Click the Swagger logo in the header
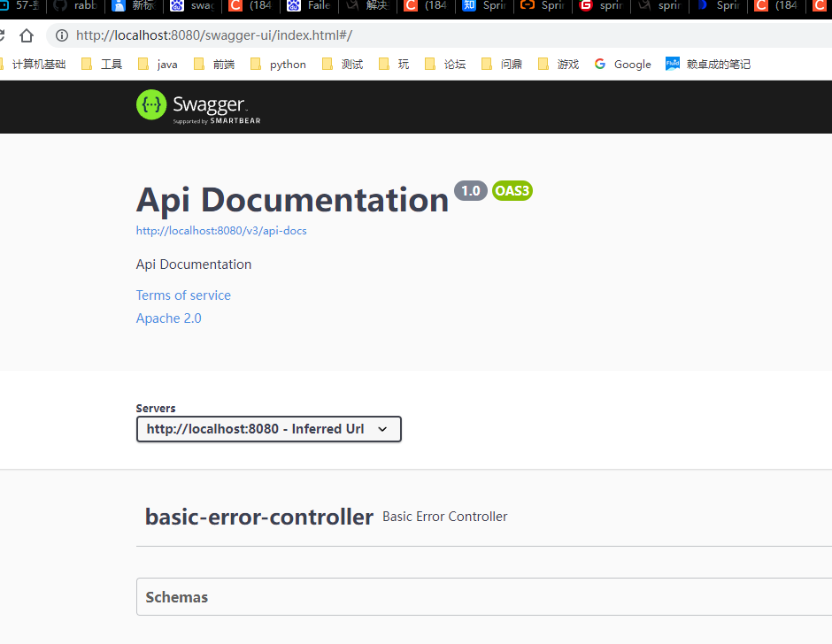The image size is (832, 644). tap(198, 107)
